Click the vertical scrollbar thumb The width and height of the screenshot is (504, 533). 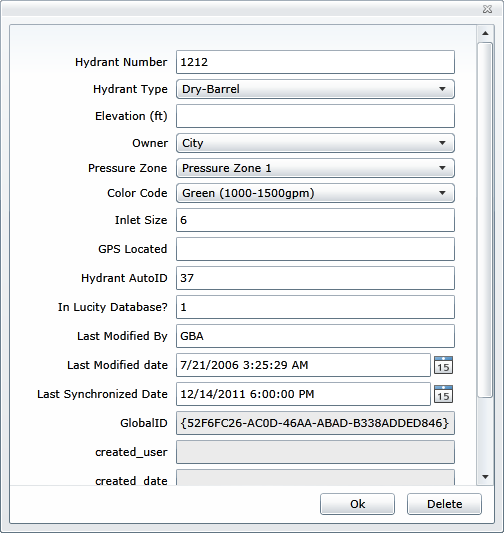coord(485,220)
